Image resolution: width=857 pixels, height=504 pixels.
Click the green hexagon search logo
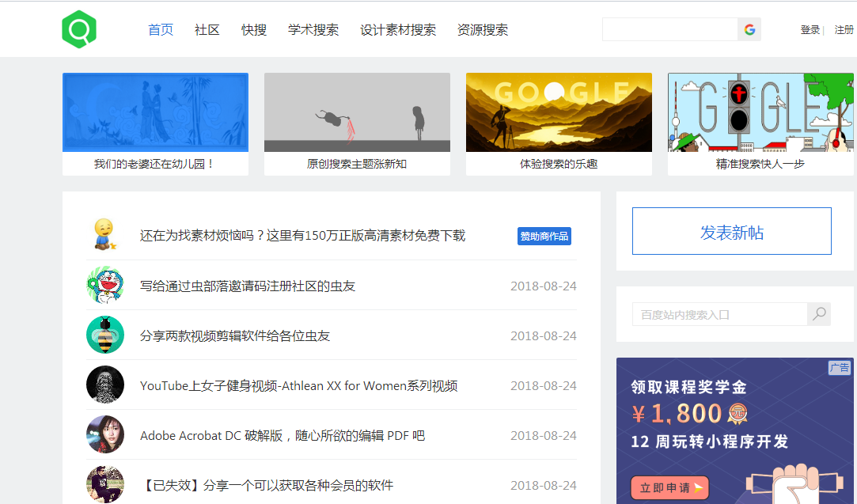pos(79,29)
